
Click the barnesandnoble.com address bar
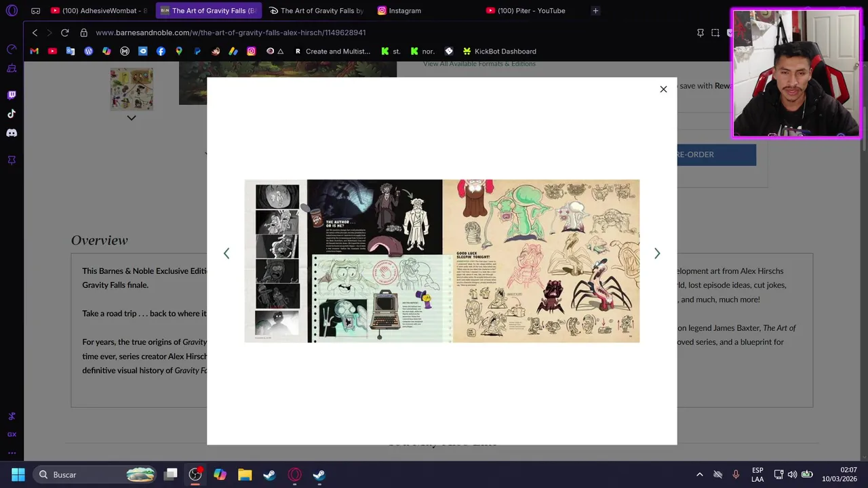tap(231, 33)
